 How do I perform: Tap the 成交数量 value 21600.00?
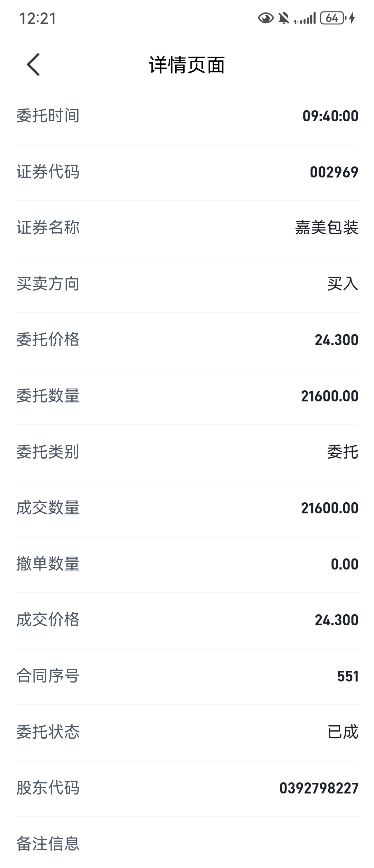point(329,508)
